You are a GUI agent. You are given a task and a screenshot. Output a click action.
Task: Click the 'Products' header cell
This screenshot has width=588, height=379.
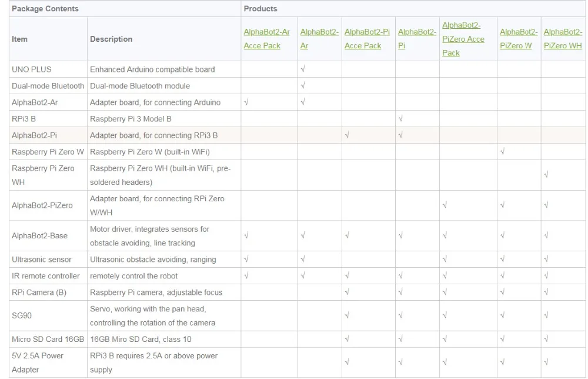[x=413, y=9]
